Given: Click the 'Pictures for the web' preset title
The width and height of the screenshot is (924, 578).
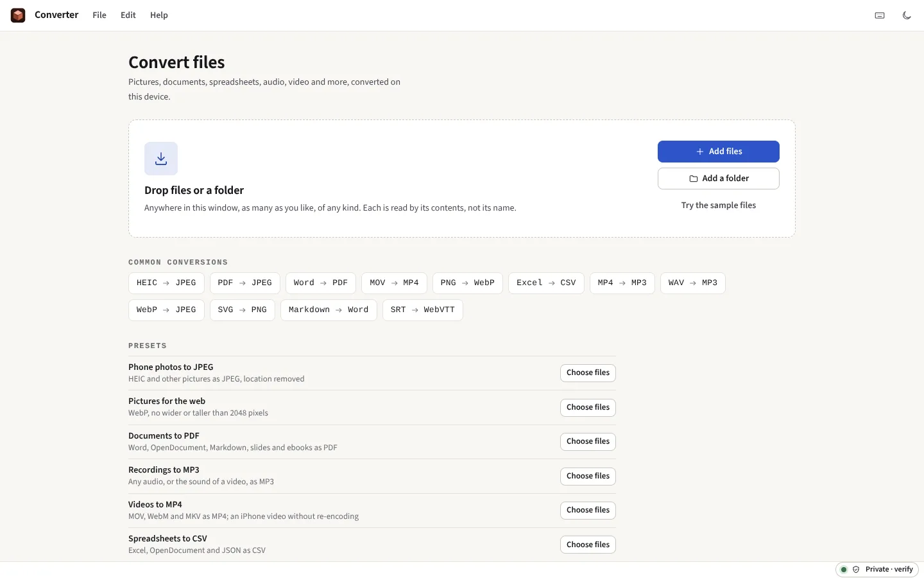Looking at the screenshot, I should (x=167, y=401).
